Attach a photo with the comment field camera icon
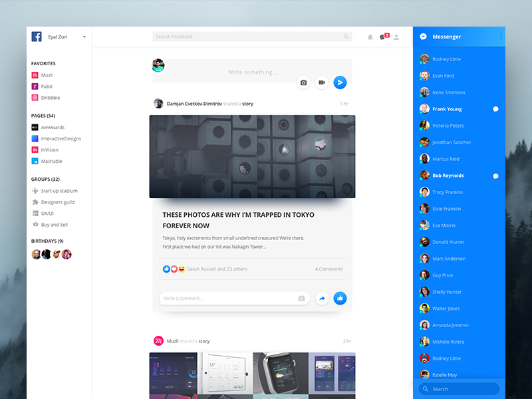The image size is (532, 399). (x=303, y=298)
